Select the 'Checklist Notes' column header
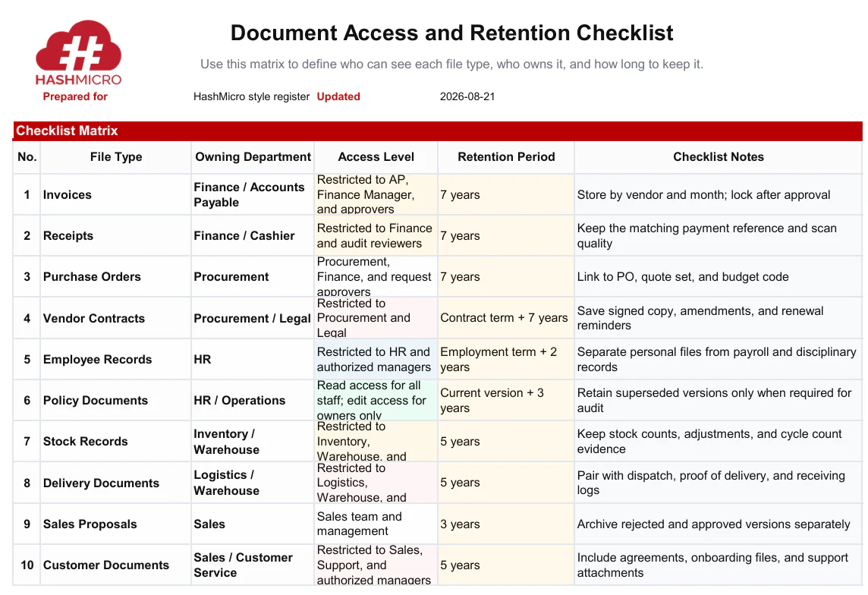 (718, 156)
